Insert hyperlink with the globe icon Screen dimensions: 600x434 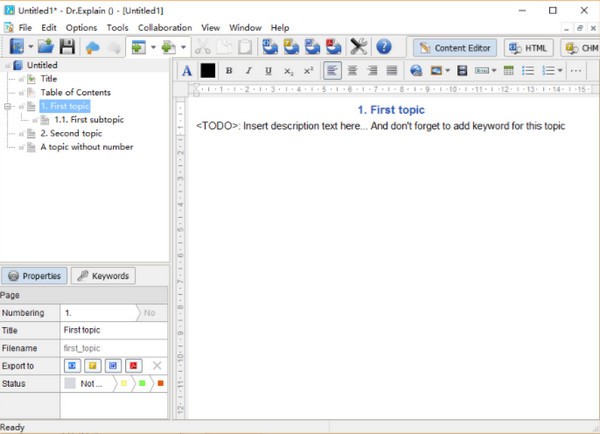[x=416, y=71]
